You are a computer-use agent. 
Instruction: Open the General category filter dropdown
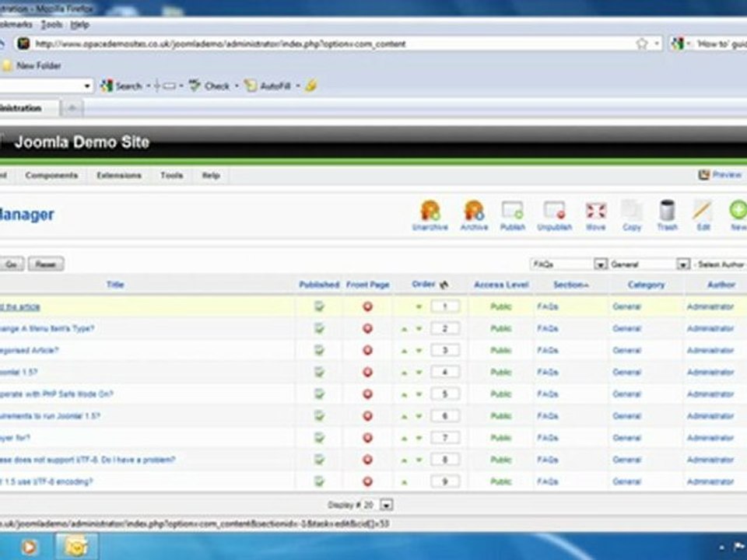click(650, 264)
